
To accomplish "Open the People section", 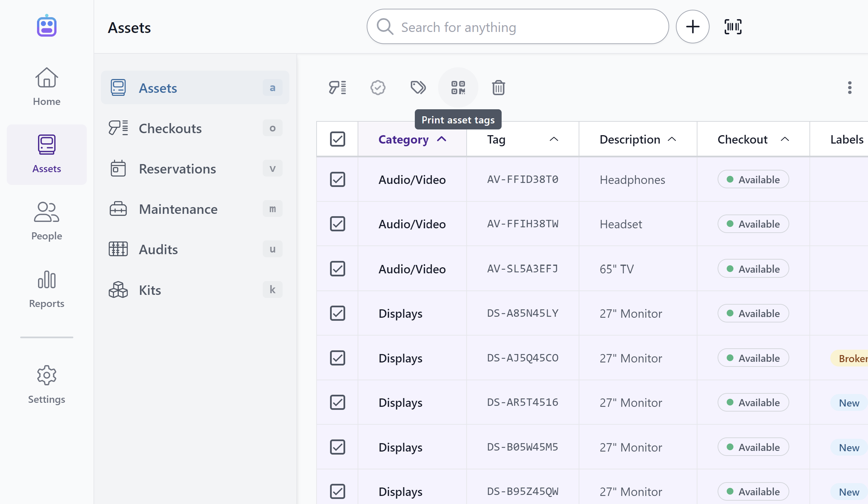I will point(46,221).
